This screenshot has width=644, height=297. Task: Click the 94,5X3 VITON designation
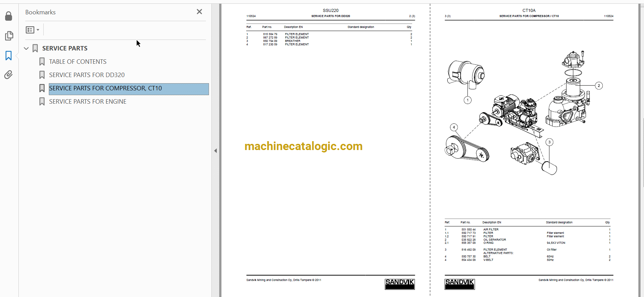pos(556,243)
